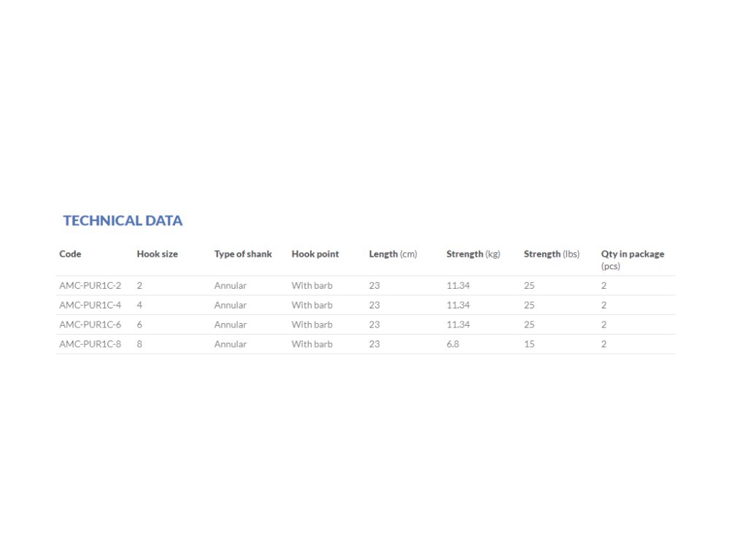Click the TECHNICAL DATA heading
The image size is (747, 560).
(x=123, y=220)
